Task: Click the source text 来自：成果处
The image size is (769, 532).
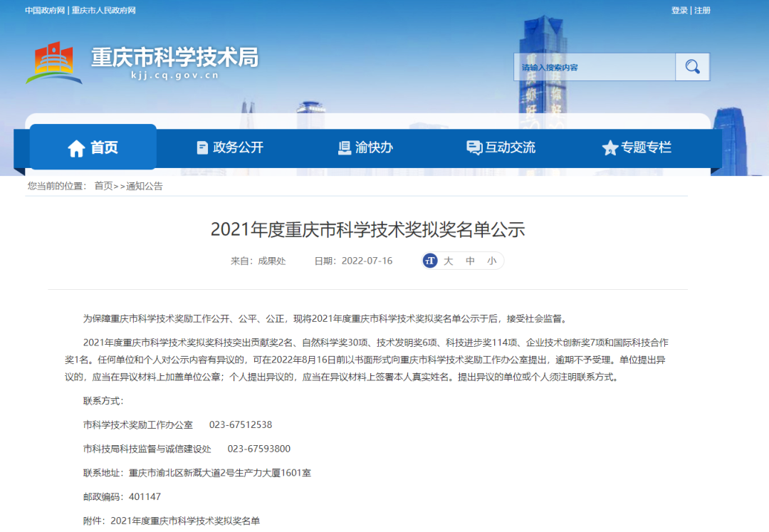Action: pos(258,261)
